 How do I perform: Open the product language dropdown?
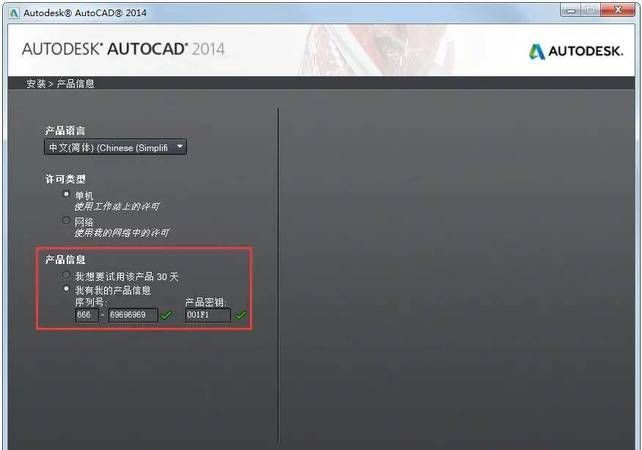point(115,147)
